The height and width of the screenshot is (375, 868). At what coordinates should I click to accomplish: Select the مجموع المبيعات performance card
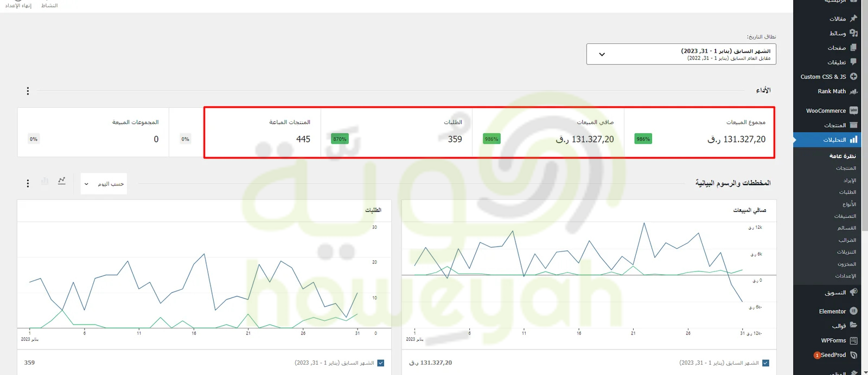699,133
